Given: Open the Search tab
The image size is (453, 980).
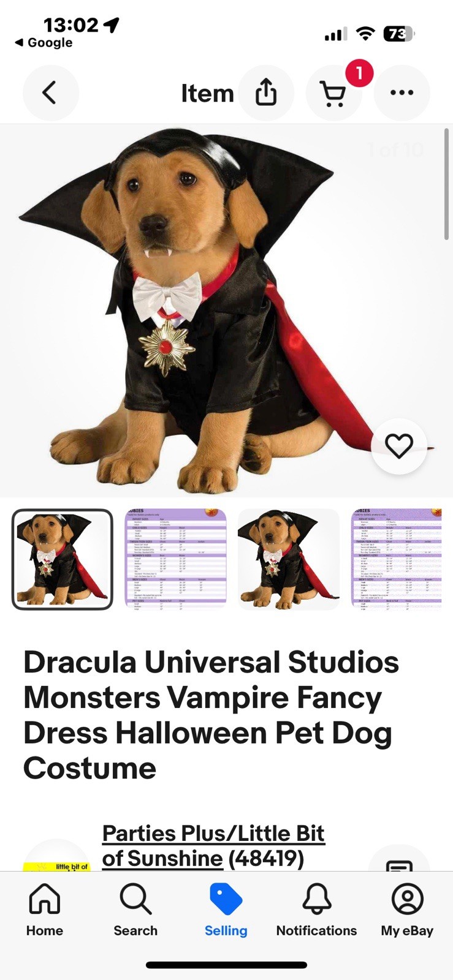Looking at the screenshot, I should [x=135, y=910].
